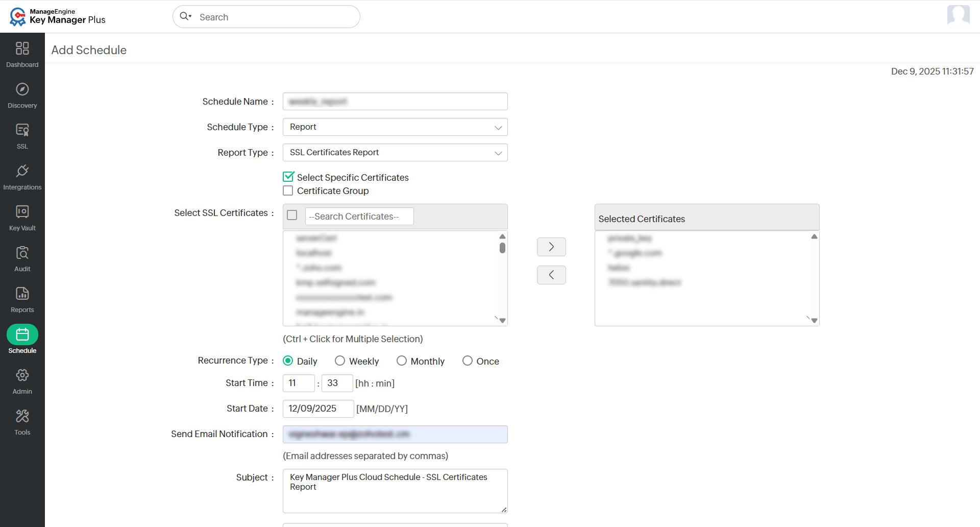The image size is (980, 527).
Task: Open the Reports icon in sidebar
Action: (22, 293)
